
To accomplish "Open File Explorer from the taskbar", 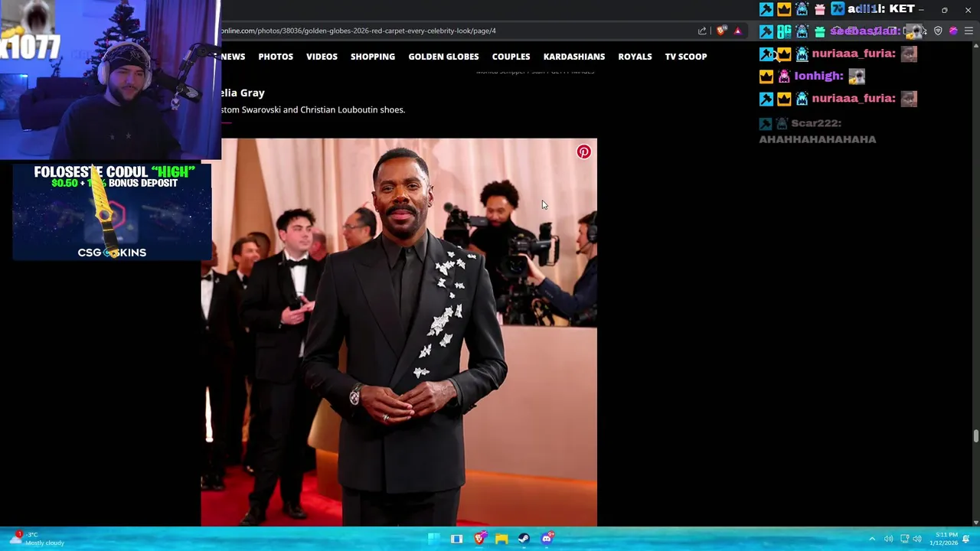I will pyautogui.click(x=501, y=539).
